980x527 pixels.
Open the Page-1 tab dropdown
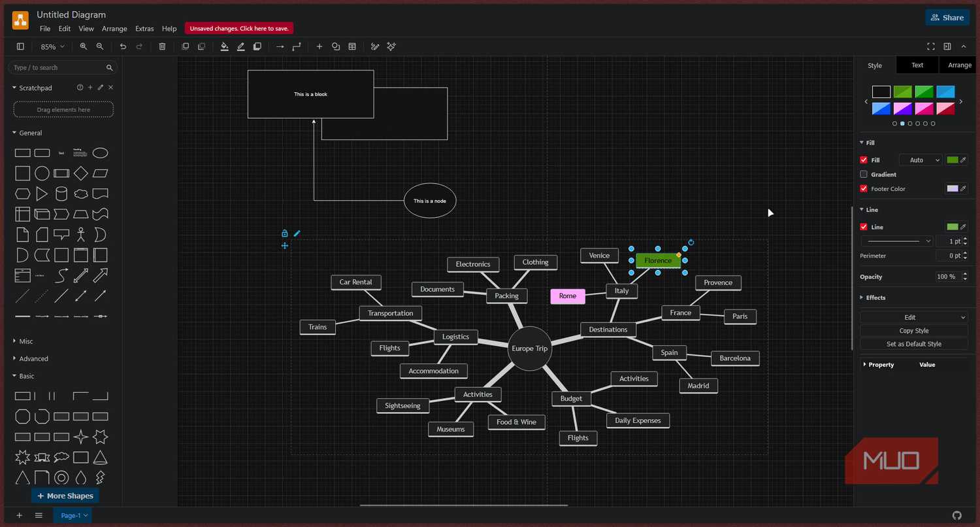tap(73, 515)
